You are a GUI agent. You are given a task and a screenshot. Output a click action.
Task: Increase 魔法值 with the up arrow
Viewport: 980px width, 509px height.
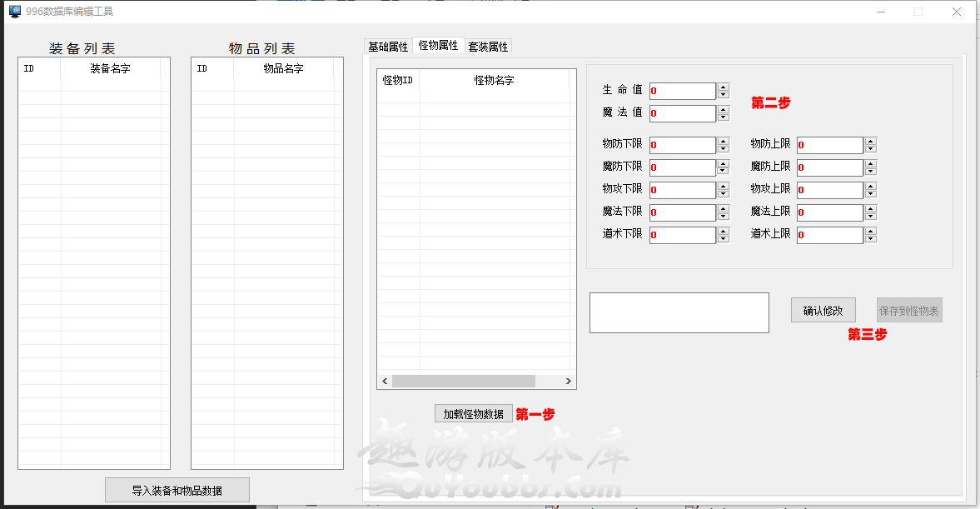724,109
